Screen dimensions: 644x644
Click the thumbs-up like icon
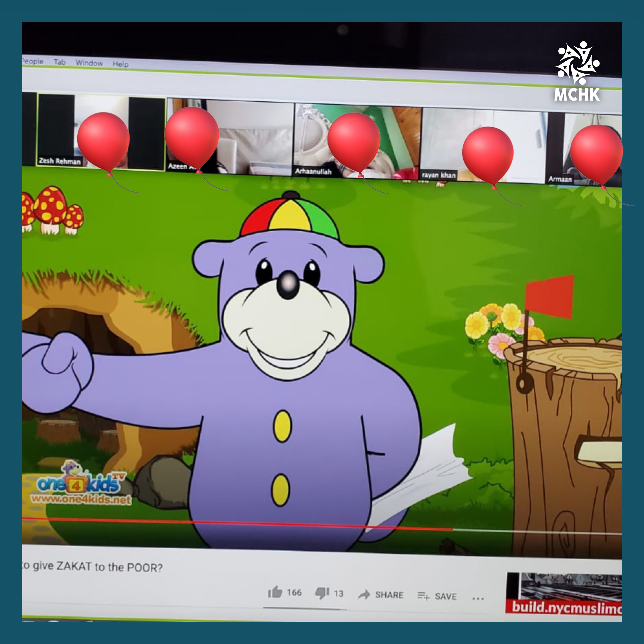(275, 592)
